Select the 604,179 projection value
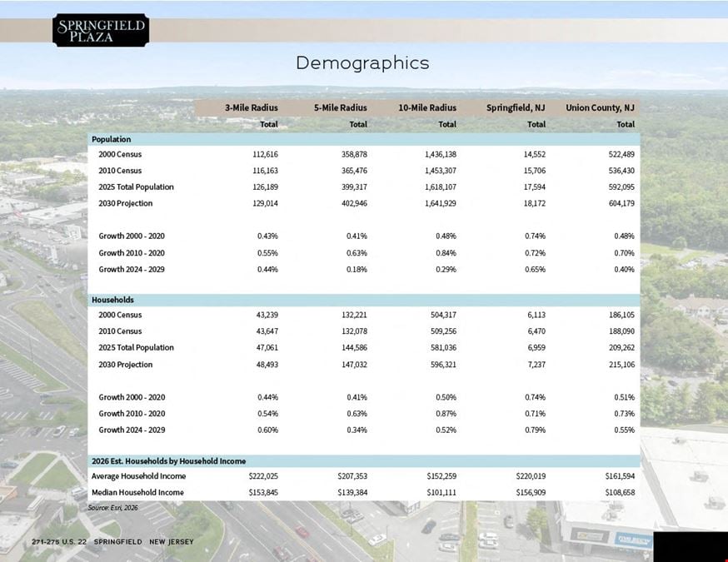The height and width of the screenshot is (562, 728). 621,203
